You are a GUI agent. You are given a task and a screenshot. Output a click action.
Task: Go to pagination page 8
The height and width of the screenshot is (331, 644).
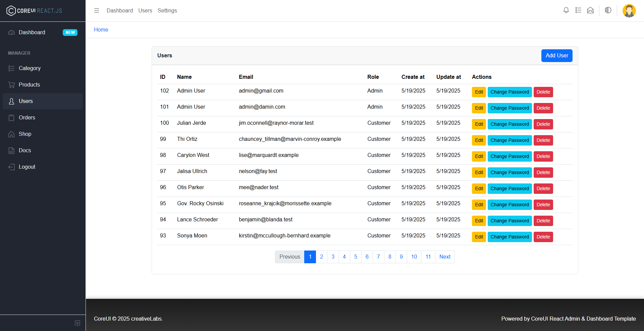tap(390, 257)
